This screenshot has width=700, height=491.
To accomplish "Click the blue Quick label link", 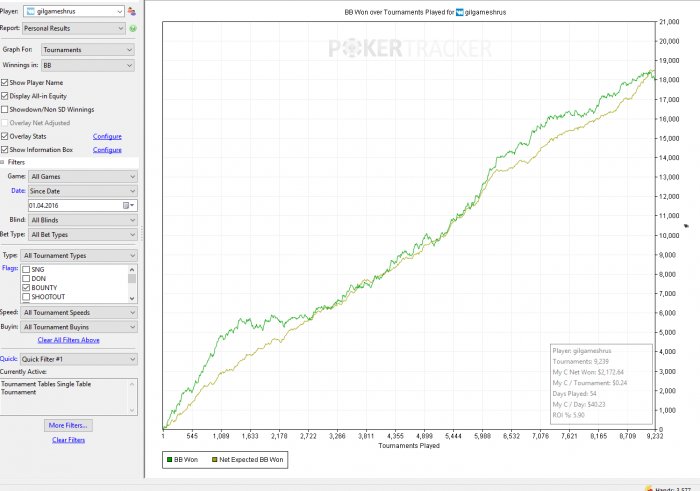I will click(8, 358).
